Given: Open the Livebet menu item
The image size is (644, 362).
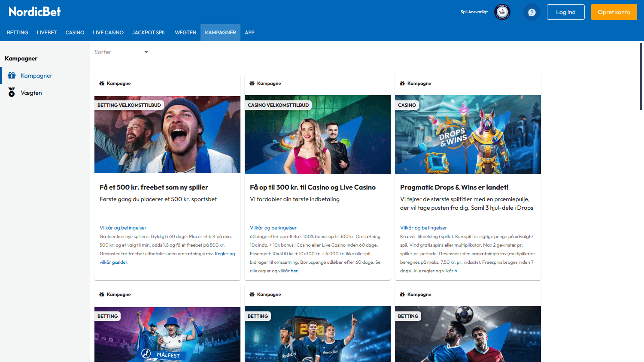Looking at the screenshot, I should click(x=47, y=33).
